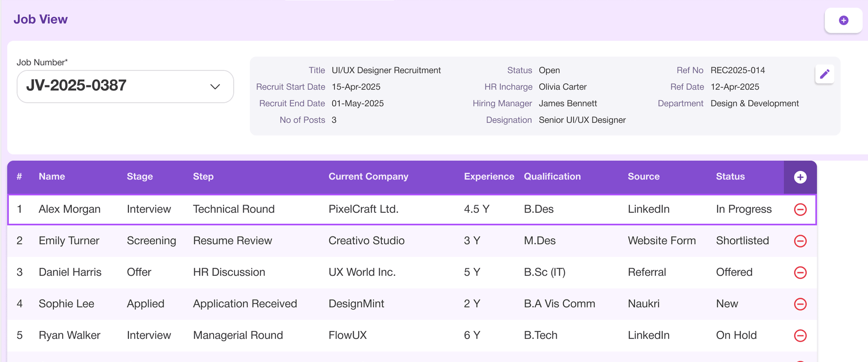Click Recruit End Date 01-May-2025

coord(357,104)
